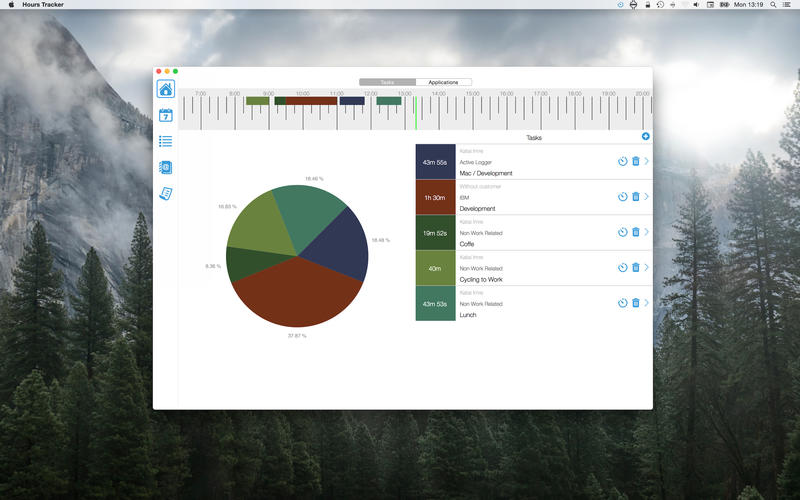Screen dimensions: 800x500
Task: Expand the Coffe task details chevron
Action: coord(647,232)
